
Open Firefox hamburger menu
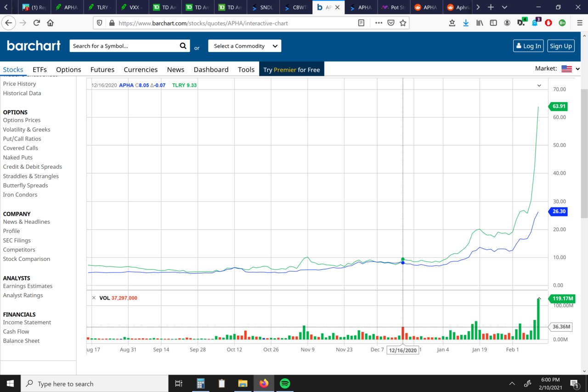pyautogui.click(x=580, y=23)
